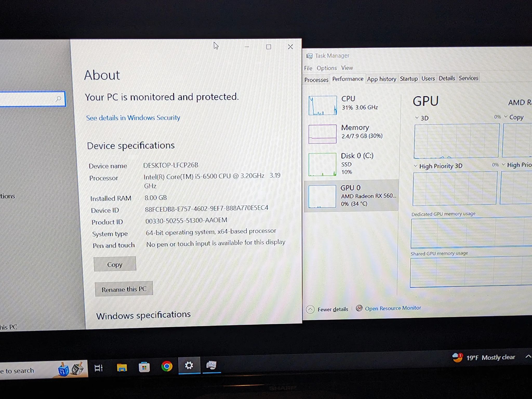Open File Explorer from the taskbar
532x399 pixels.
tap(122, 367)
